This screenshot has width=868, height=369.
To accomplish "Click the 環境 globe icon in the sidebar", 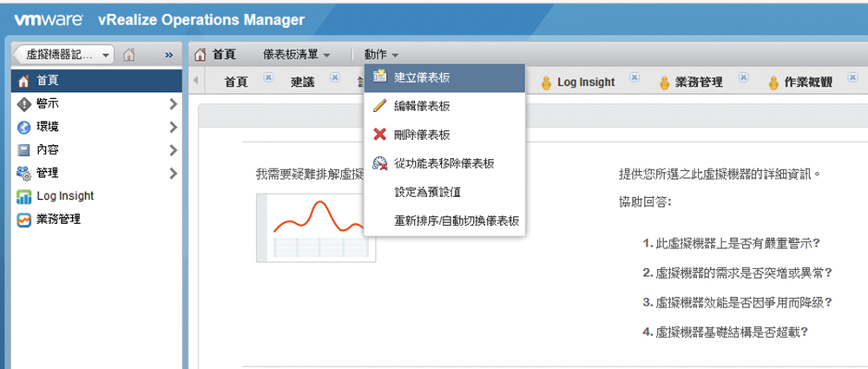I will click(x=23, y=127).
